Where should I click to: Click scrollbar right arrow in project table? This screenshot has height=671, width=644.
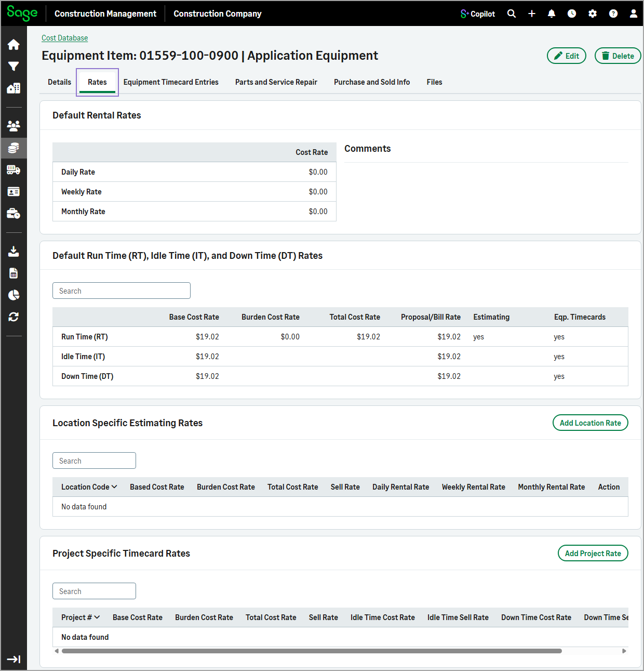(x=624, y=651)
